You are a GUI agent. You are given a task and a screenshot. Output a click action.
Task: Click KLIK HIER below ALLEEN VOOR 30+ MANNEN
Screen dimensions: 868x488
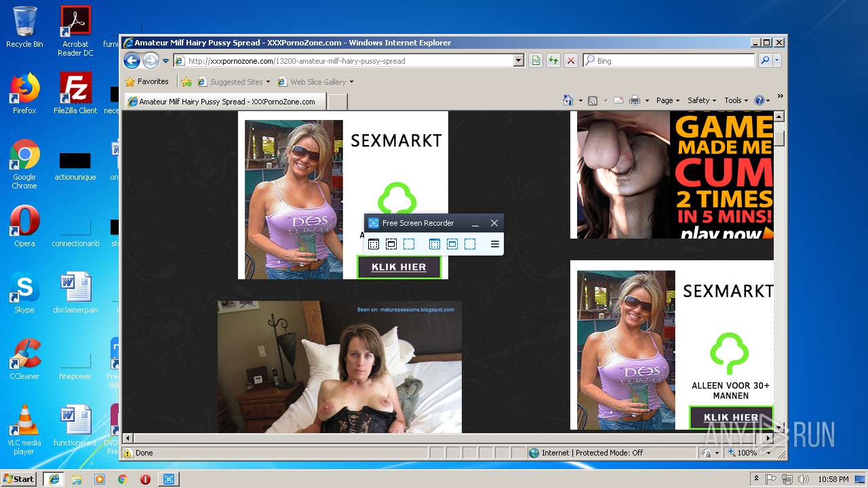click(x=731, y=418)
